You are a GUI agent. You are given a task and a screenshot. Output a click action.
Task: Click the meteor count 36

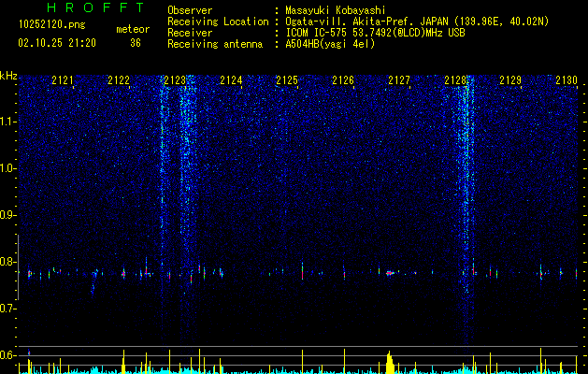pyautogui.click(x=136, y=43)
